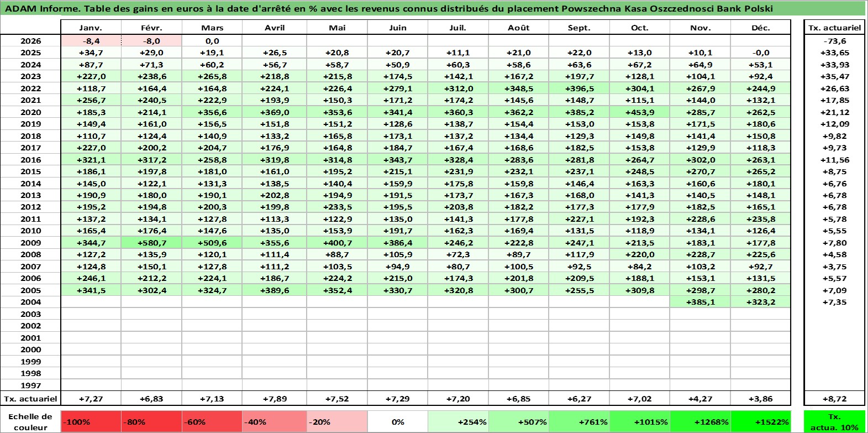Click the Janv. column header
This screenshot has height=433, width=868.
(91, 28)
